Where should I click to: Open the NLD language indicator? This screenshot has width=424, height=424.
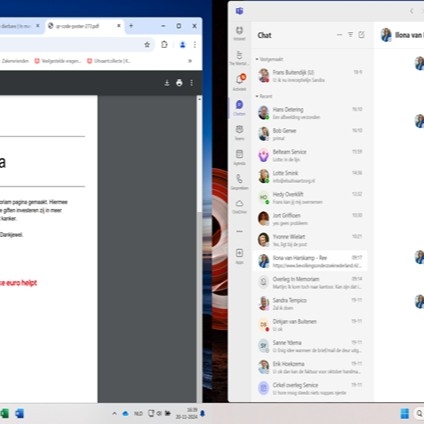138,414
